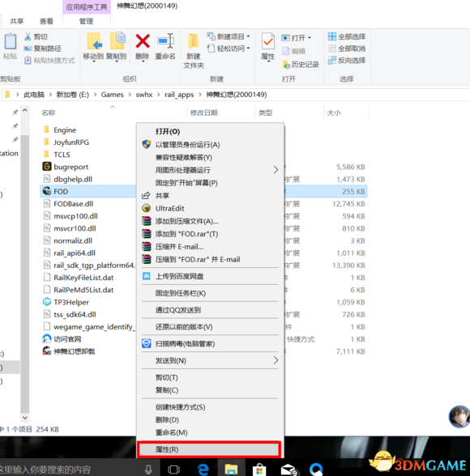The image size is (470, 476).
Task: Choose Run as administrator in context menu
Action: [x=187, y=145]
